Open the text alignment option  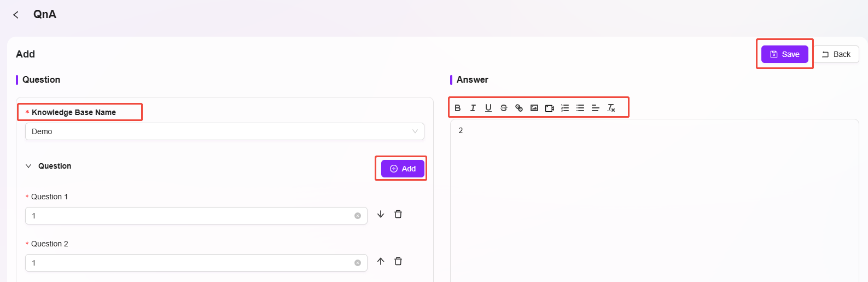click(596, 108)
